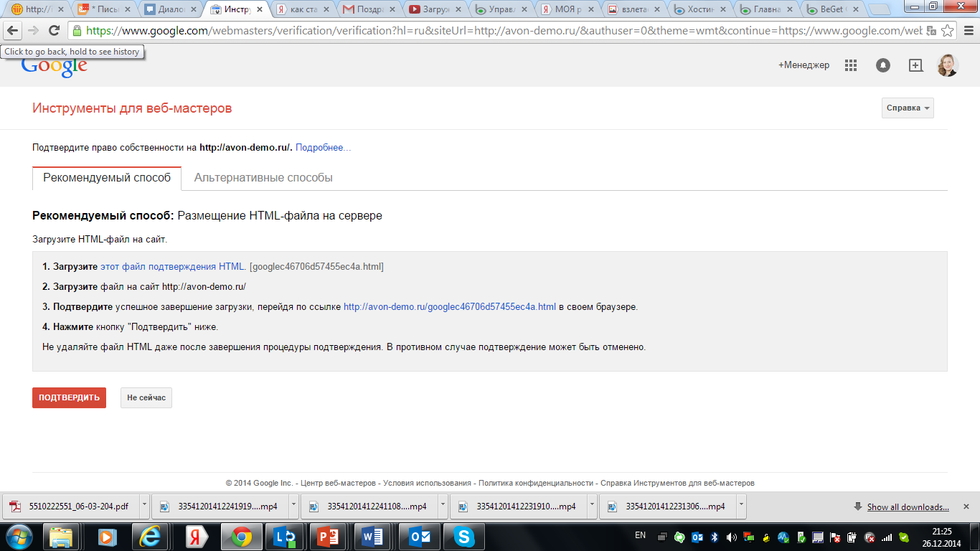The height and width of the screenshot is (551, 980).
Task: Open Lync from the taskbar
Action: [x=286, y=537]
